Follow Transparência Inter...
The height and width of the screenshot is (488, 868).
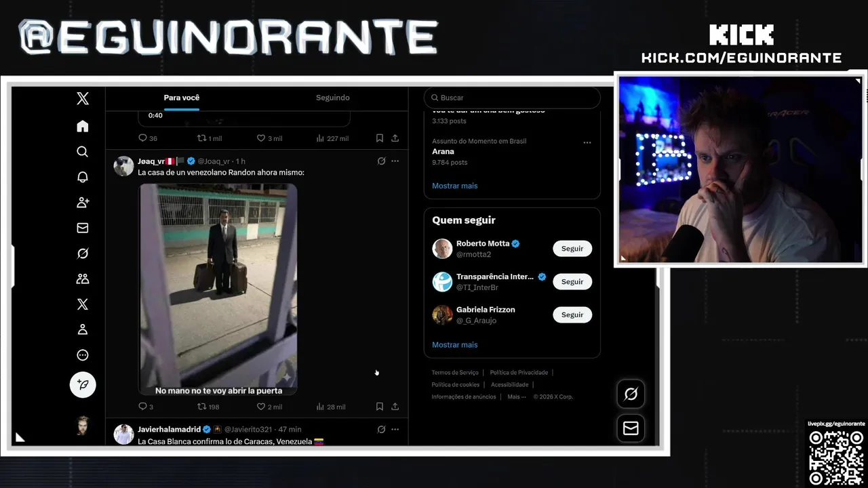click(572, 282)
